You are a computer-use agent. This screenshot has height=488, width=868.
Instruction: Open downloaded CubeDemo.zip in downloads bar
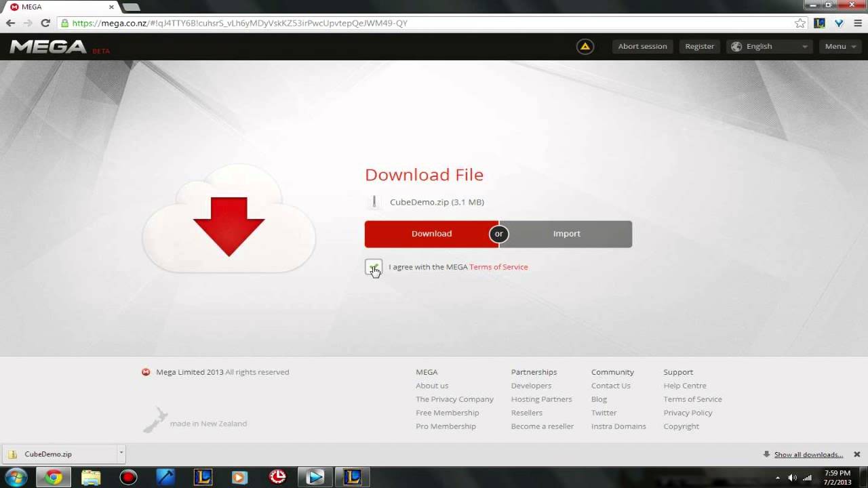click(60, 454)
